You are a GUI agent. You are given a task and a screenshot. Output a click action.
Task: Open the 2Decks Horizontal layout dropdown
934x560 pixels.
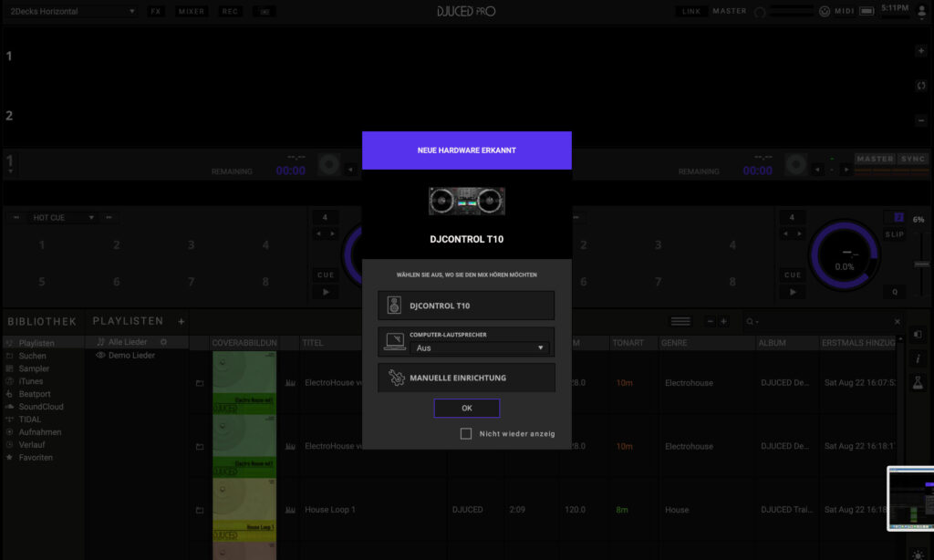(72, 11)
